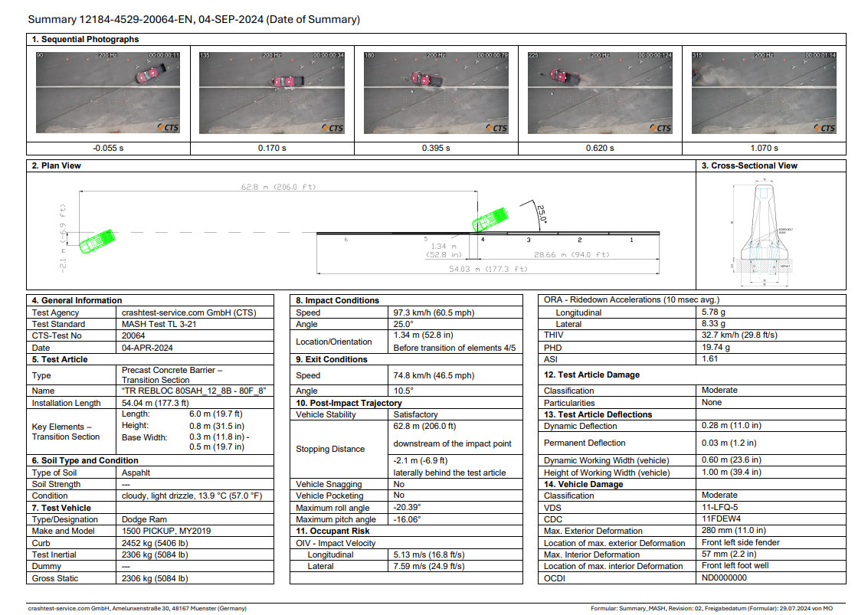
Task: Click the '8. Impact Conditions' section header
Action: click(337, 301)
